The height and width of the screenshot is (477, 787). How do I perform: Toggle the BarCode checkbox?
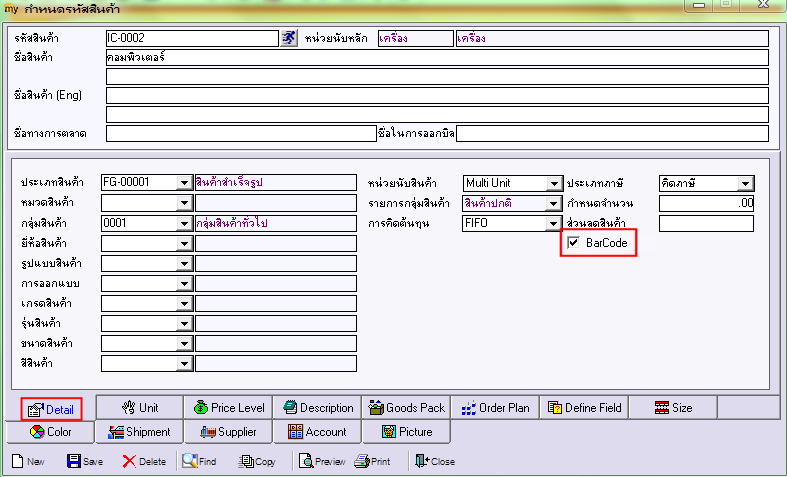click(x=573, y=243)
